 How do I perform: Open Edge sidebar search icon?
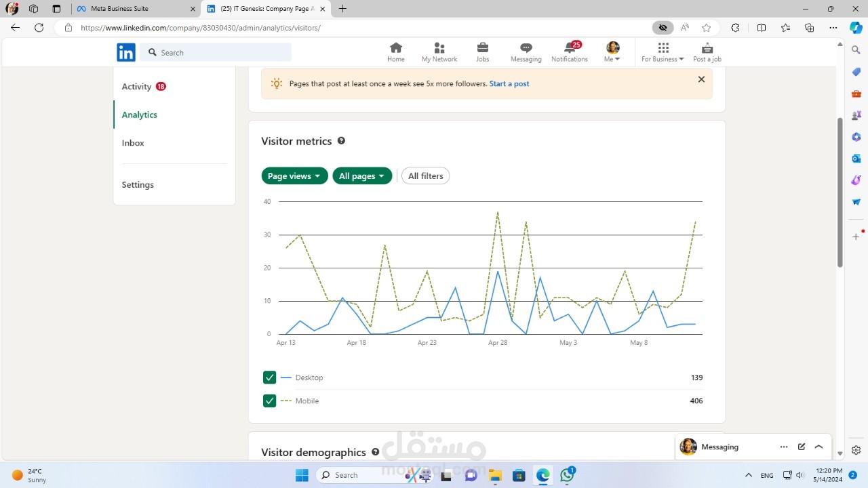tap(856, 50)
